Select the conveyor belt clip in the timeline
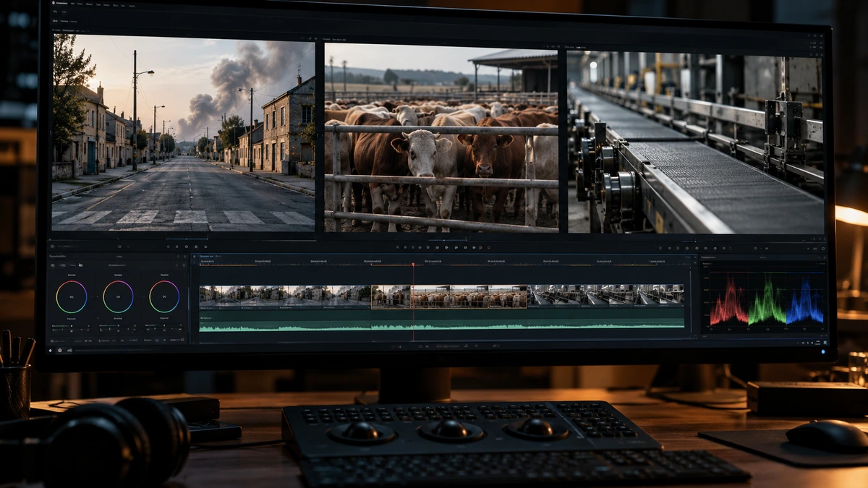The height and width of the screenshot is (488, 868). [606, 296]
